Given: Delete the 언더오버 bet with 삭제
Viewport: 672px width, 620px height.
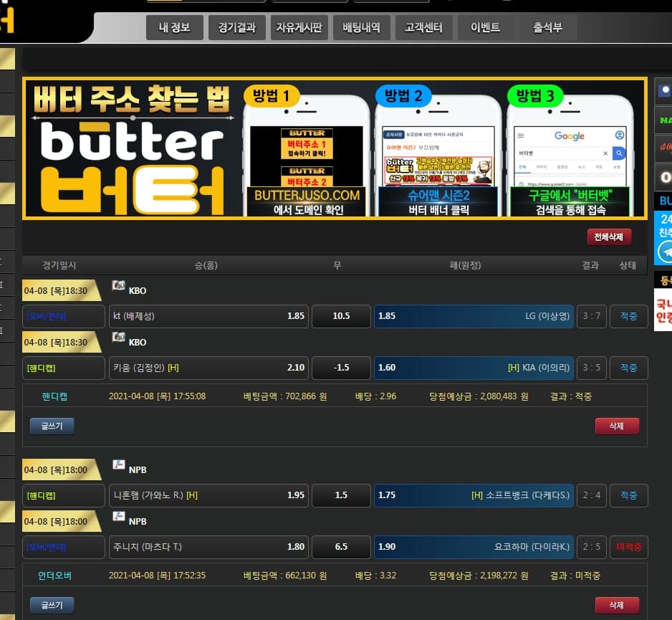Looking at the screenshot, I should 616,605.
